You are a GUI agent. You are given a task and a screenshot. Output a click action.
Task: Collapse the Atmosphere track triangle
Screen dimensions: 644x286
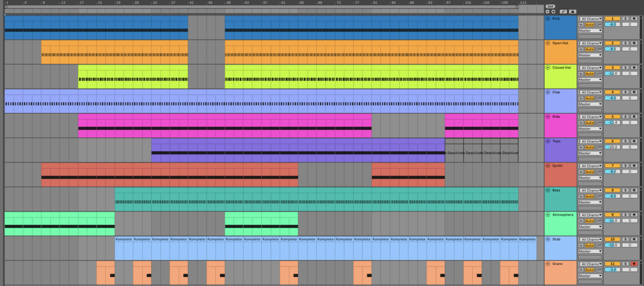(x=548, y=215)
